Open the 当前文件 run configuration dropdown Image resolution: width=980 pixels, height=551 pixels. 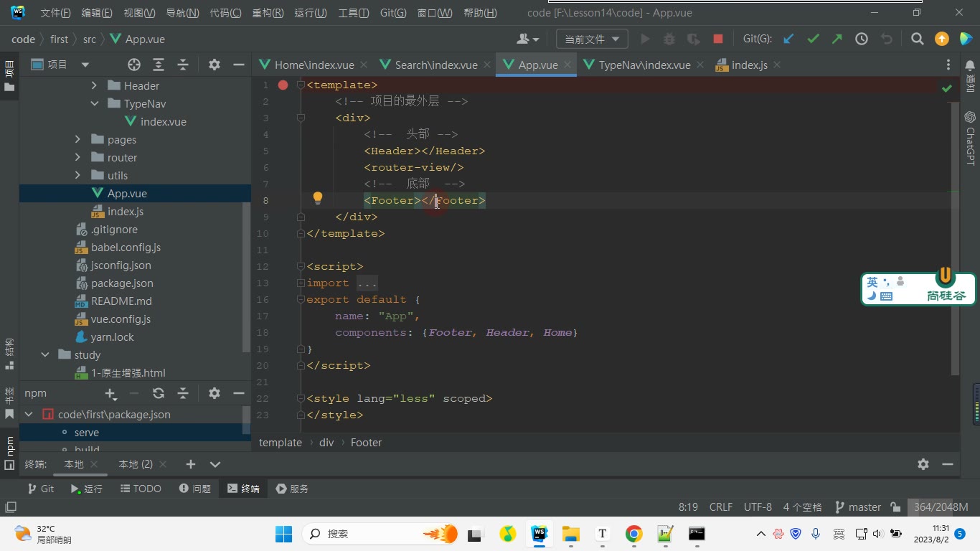[x=592, y=39]
